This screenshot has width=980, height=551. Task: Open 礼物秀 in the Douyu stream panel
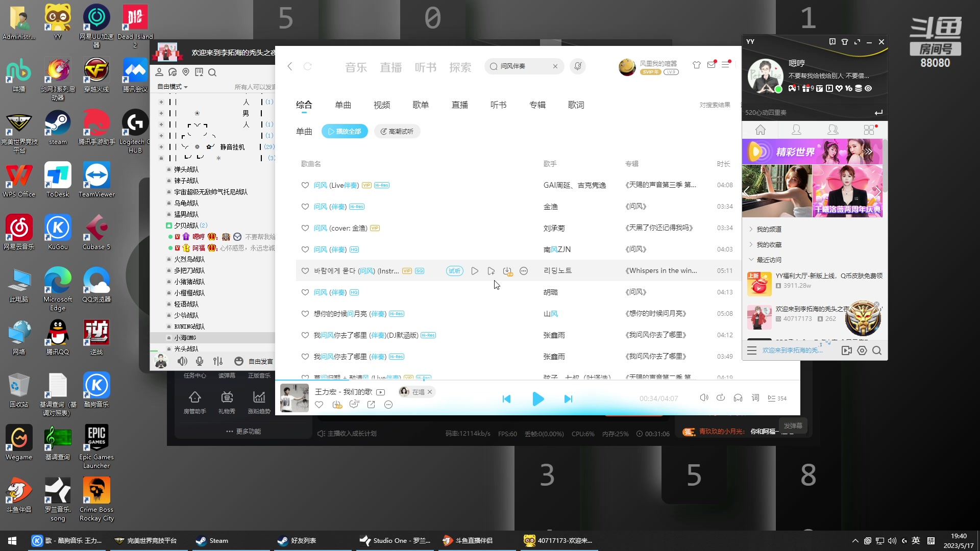pos(227,400)
